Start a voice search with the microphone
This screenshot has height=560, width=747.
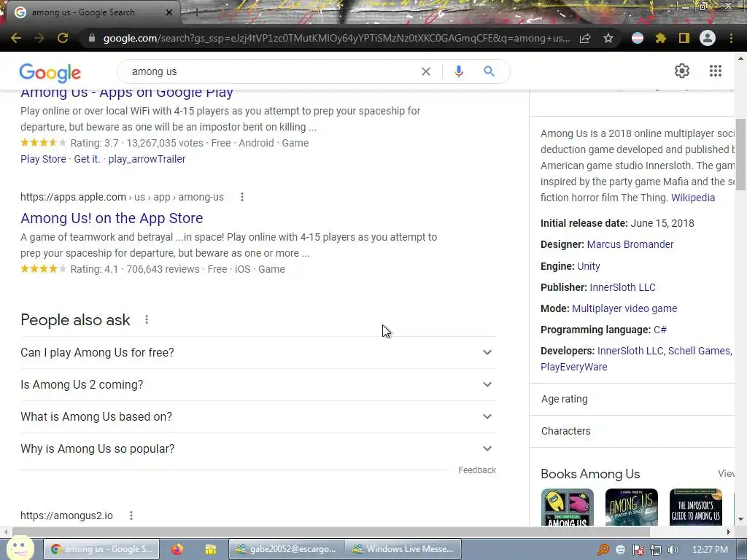coord(459,71)
